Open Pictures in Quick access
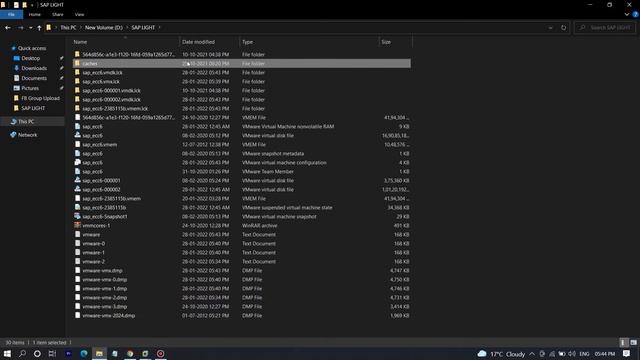The width and height of the screenshot is (640, 360). (30, 88)
